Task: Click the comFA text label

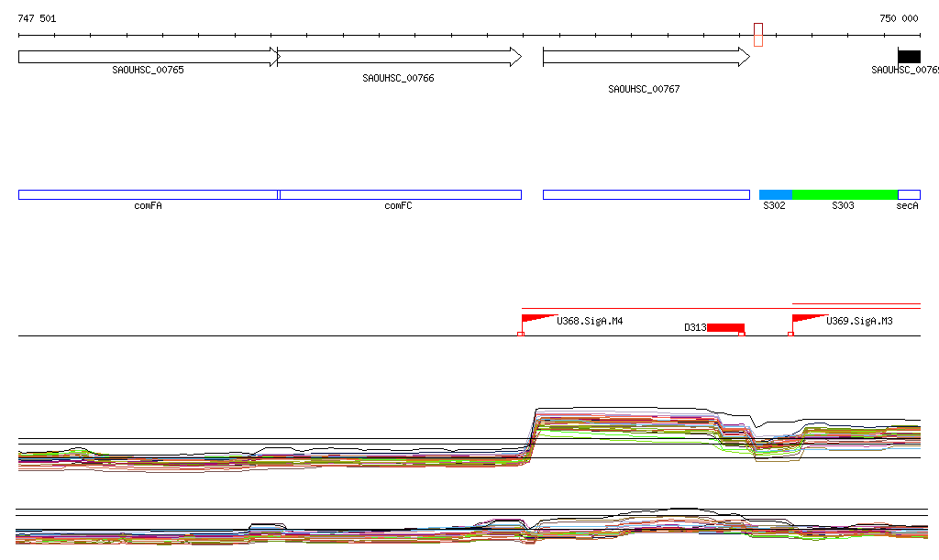Action: point(148,206)
